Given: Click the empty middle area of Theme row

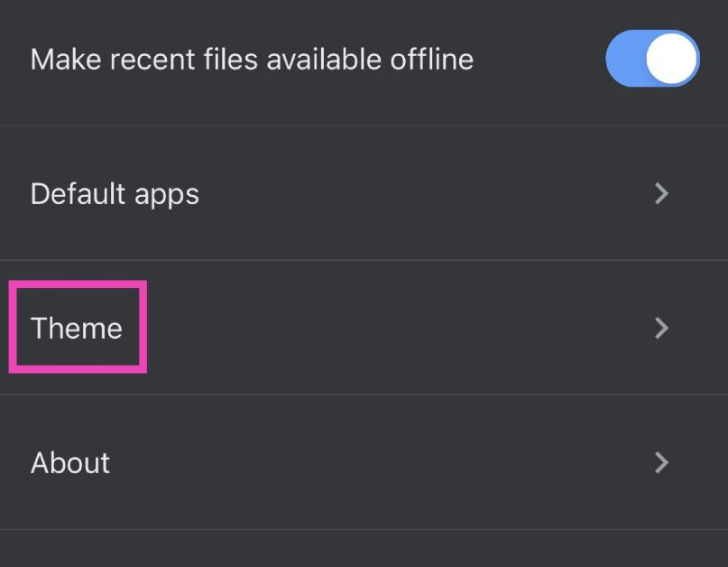Looking at the screenshot, I should tap(388, 328).
